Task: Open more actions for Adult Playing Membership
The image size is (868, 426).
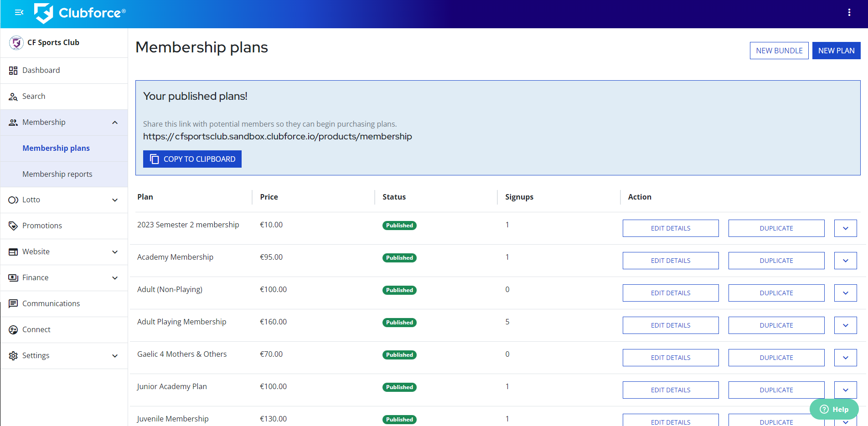Action: point(846,325)
